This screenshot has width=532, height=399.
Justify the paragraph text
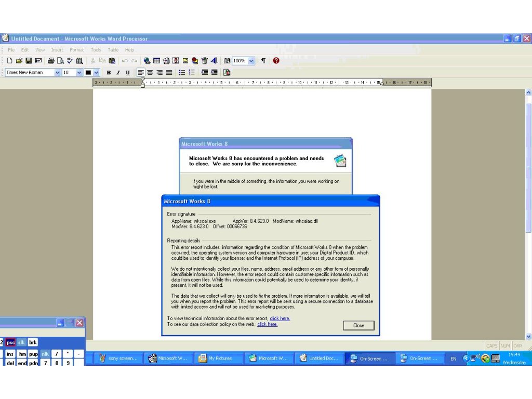point(169,72)
